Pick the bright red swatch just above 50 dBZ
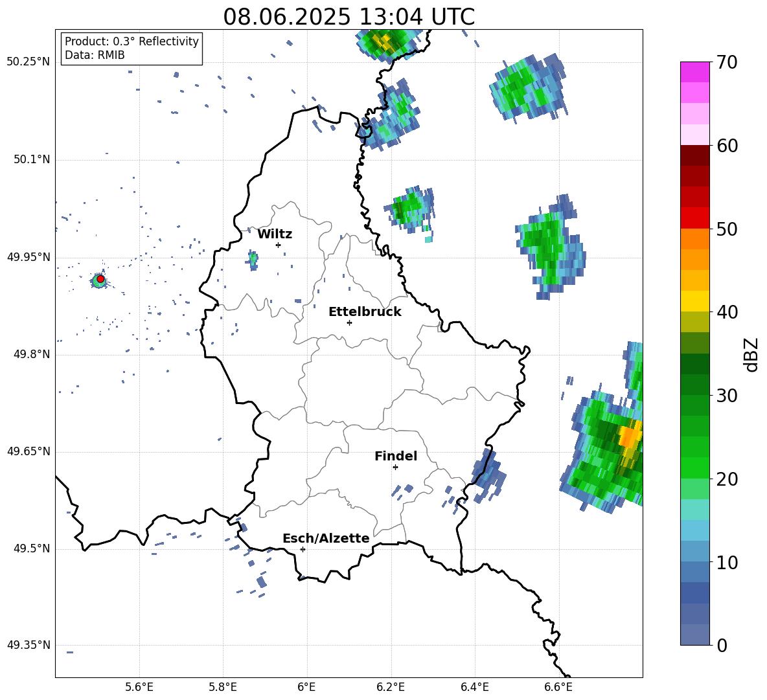The height and width of the screenshot is (700, 767). tap(694, 218)
